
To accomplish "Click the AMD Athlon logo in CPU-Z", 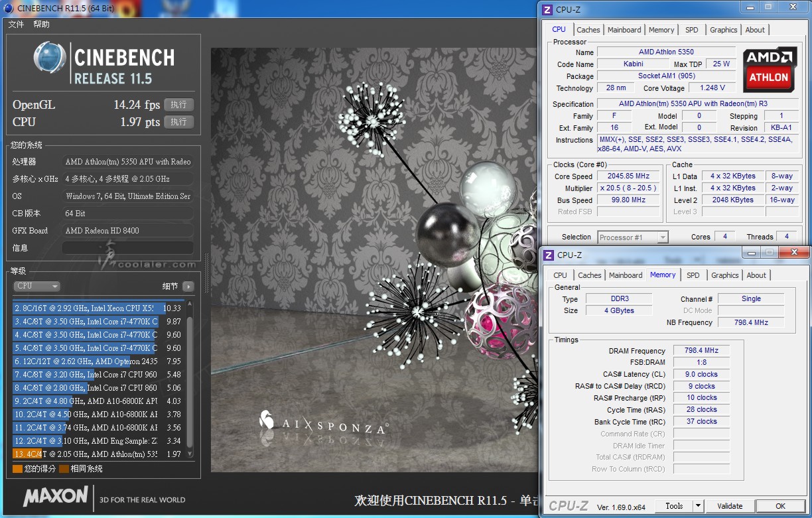I will (769, 69).
